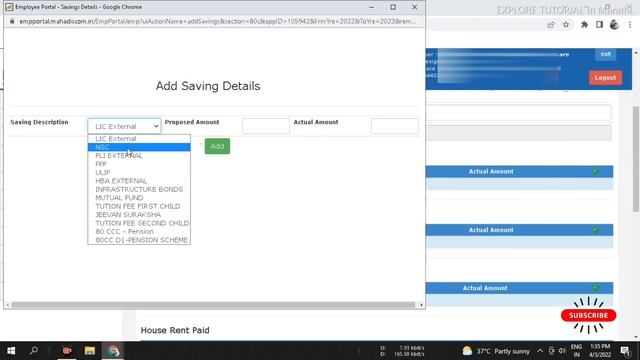Open screen recorder app in taskbar
The image size is (640, 360).
tap(67, 351)
